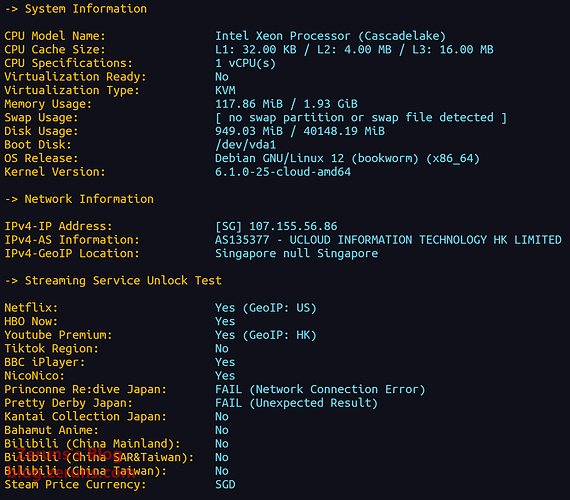Click the Disk Usage value text
This screenshot has width=570, height=500.
point(300,131)
